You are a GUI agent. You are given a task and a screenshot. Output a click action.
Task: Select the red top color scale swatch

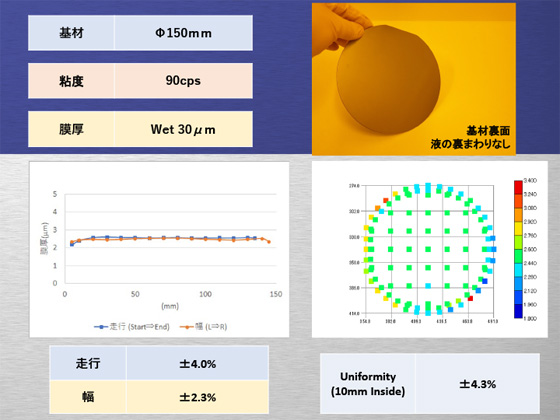[518, 188]
